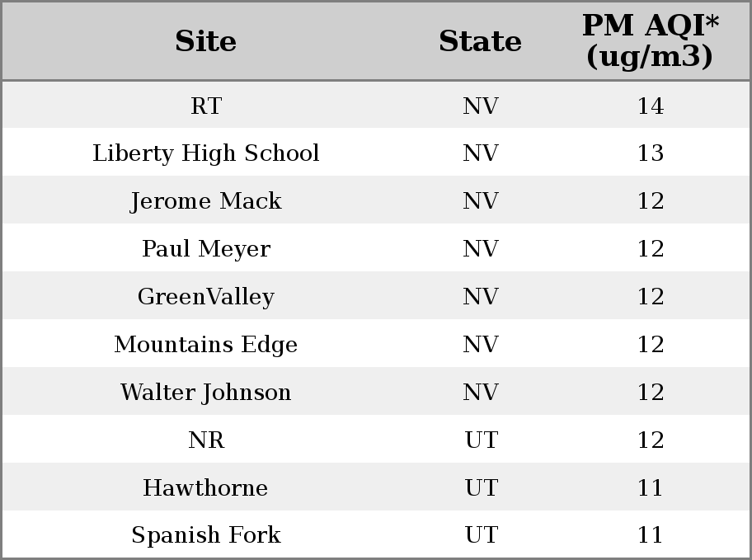The width and height of the screenshot is (752, 560).
Task: Select the Paul Meyer site cell
Action: (206, 248)
